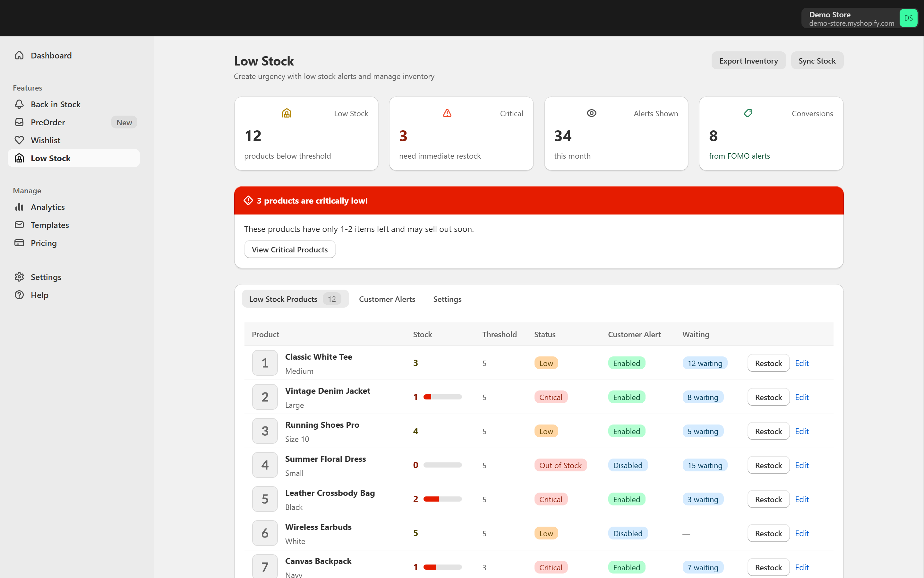Click the Templates envelope icon
Screen dimensions: 924x578
tap(19, 225)
